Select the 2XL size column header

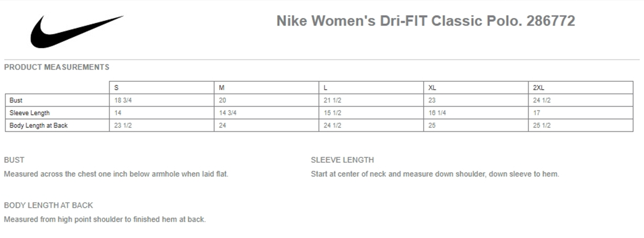pyautogui.click(x=580, y=88)
